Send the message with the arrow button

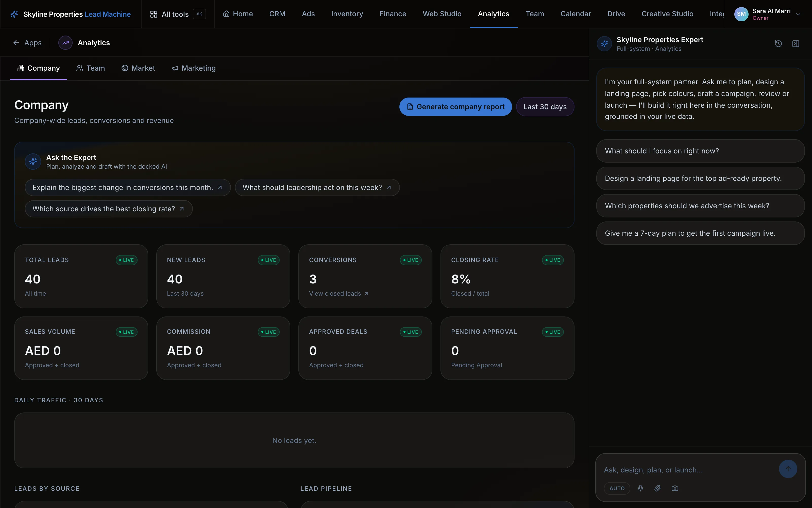point(788,469)
